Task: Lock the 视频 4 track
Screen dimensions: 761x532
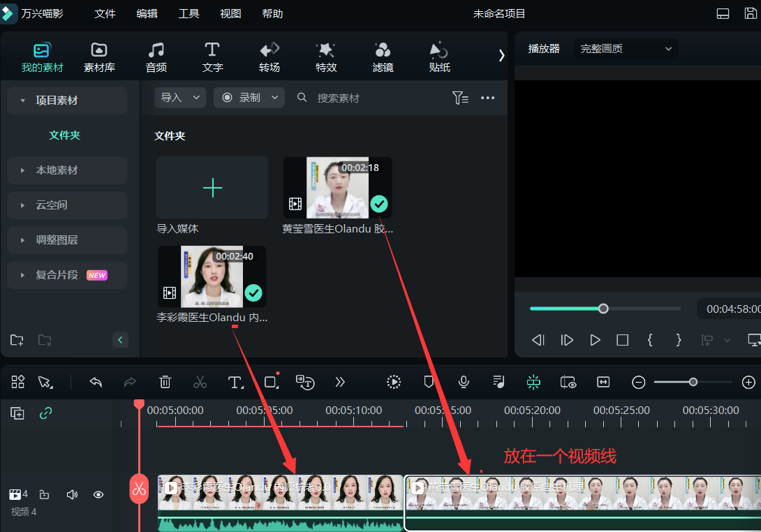Action: [x=44, y=494]
